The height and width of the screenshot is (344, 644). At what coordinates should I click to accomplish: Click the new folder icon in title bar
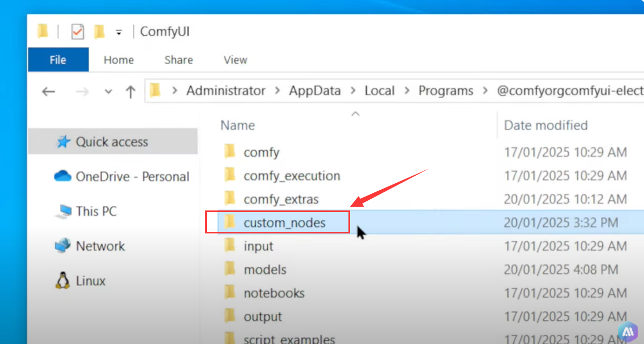[x=99, y=32]
